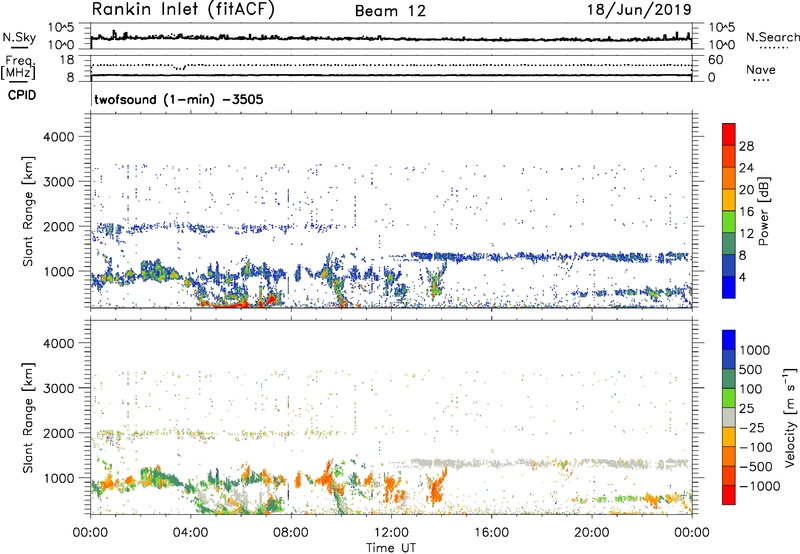Click the date '18/Jun/2019'
Image resolution: width=800 pixels, height=554 pixels.
tap(639, 10)
